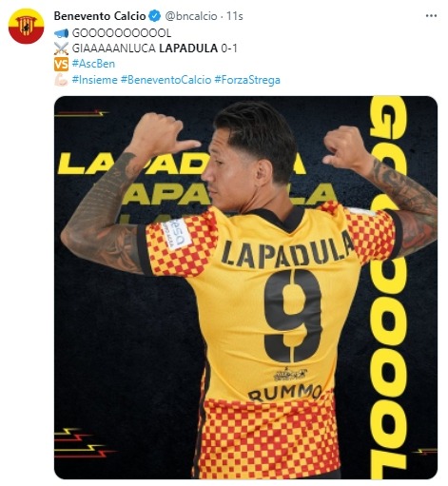Click the flexed biceps emoji
Image resolution: width=448 pixels, height=486 pixels.
pos(61,80)
